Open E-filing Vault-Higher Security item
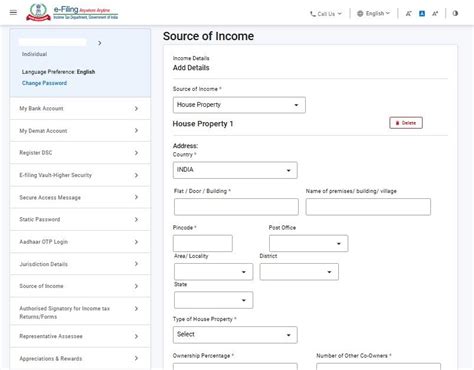 pyautogui.click(x=80, y=175)
